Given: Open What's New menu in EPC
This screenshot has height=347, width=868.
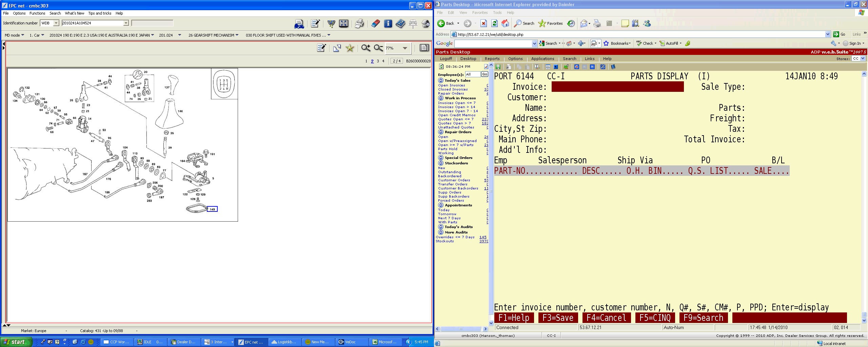Looking at the screenshot, I should (x=74, y=13).
